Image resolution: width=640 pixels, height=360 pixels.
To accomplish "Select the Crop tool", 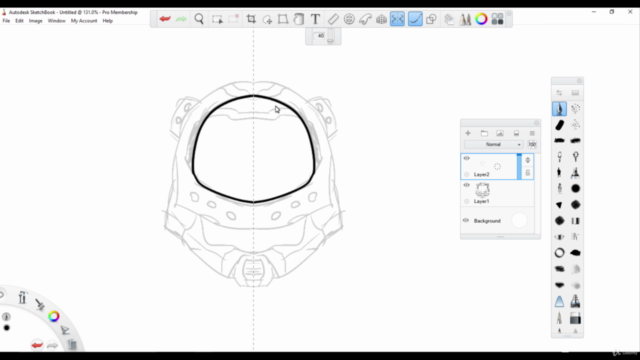I will [x=251, y=19].
